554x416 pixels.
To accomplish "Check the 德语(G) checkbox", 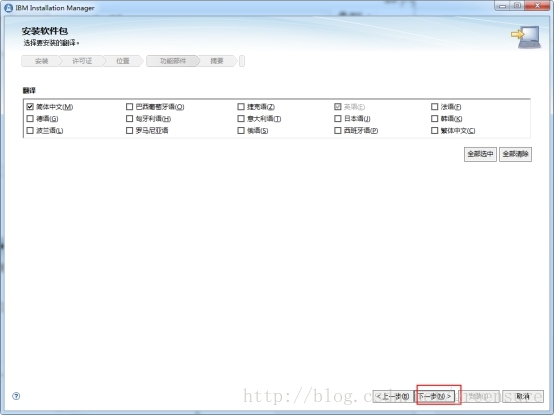I will coord(30,118).
